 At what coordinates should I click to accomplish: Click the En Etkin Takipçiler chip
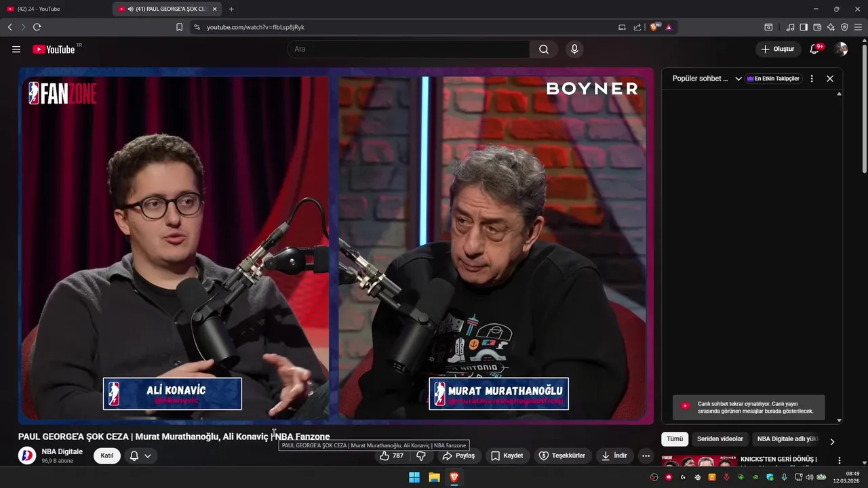(773, 79)
